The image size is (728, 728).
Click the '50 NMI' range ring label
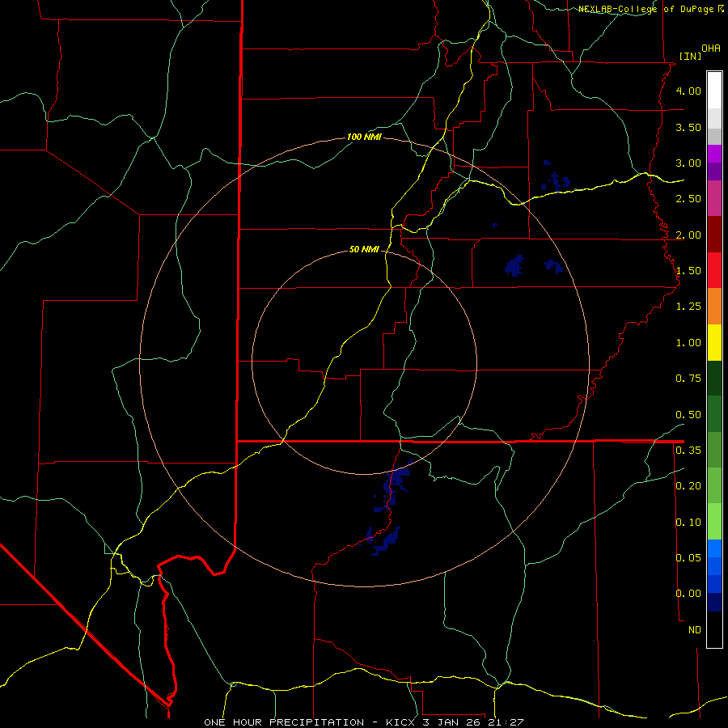point(364,249)
